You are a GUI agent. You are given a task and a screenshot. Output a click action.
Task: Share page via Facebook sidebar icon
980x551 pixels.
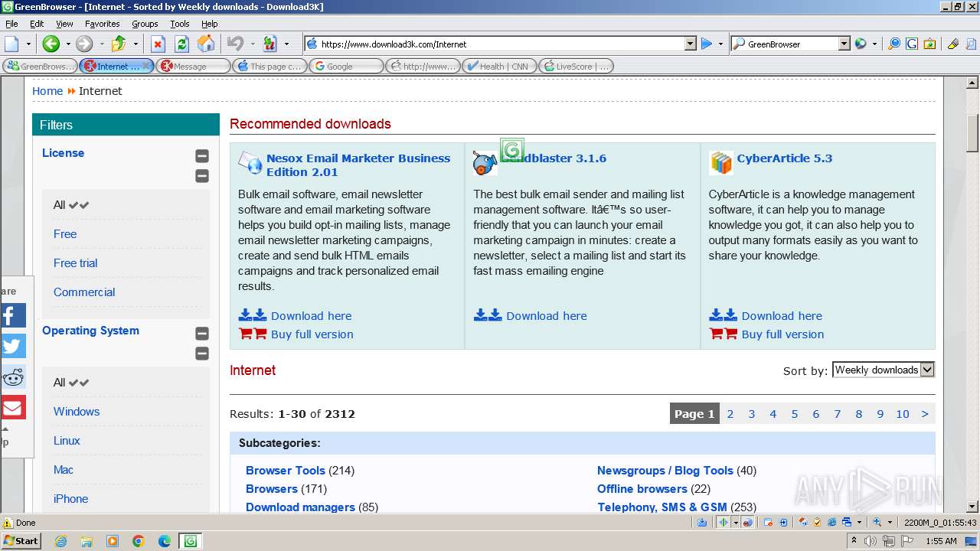[13, 315]
